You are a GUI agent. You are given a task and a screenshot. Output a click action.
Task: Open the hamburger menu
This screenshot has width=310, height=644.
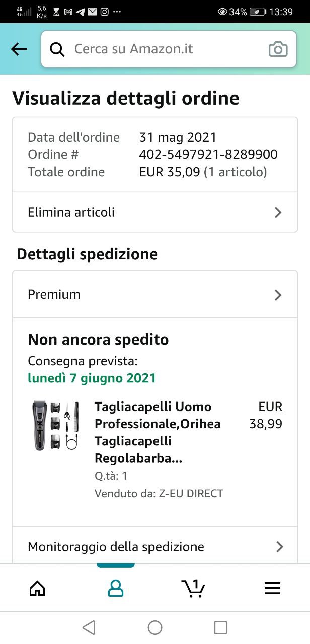(x=272, y=588)
